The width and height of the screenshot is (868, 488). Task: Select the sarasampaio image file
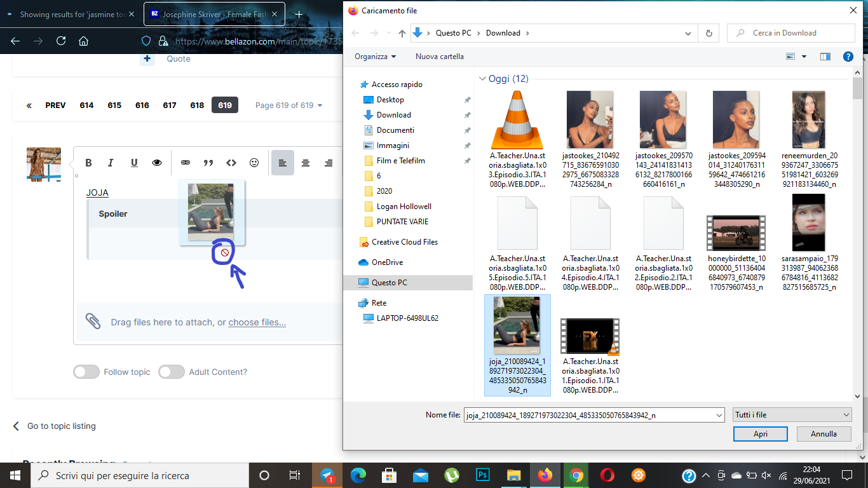pyautogui.click(x=808, y=243)
